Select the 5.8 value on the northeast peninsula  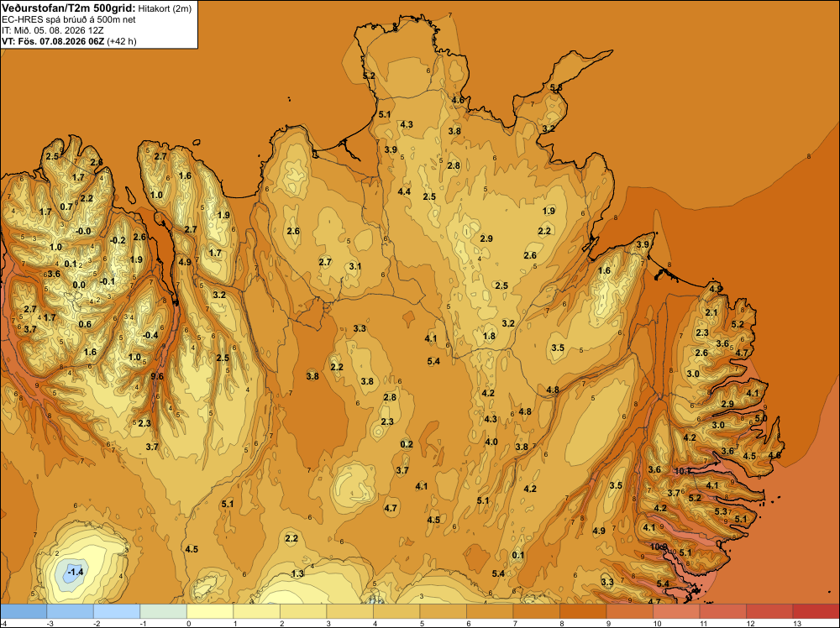pyautogui.click(x=556, y=88)
